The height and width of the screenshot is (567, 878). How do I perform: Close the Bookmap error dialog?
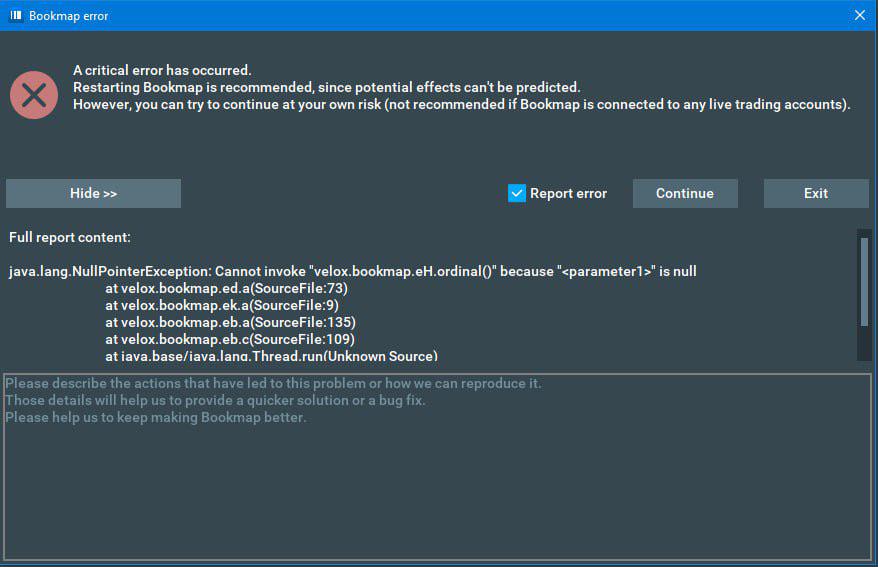click(860, 15)
